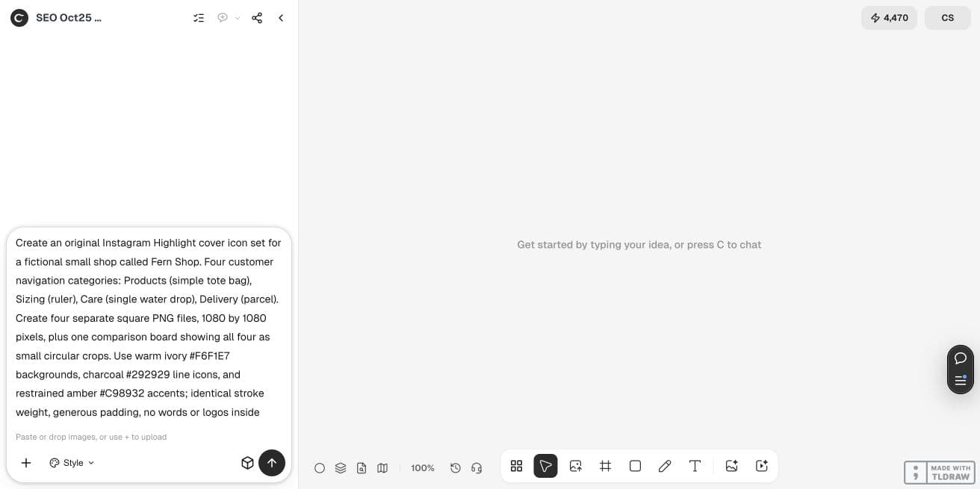Image resolution: width=980 pixels, height=489 pixels.
Task: Click the Made with TLDRAW badge
Action: click(940, 473)
